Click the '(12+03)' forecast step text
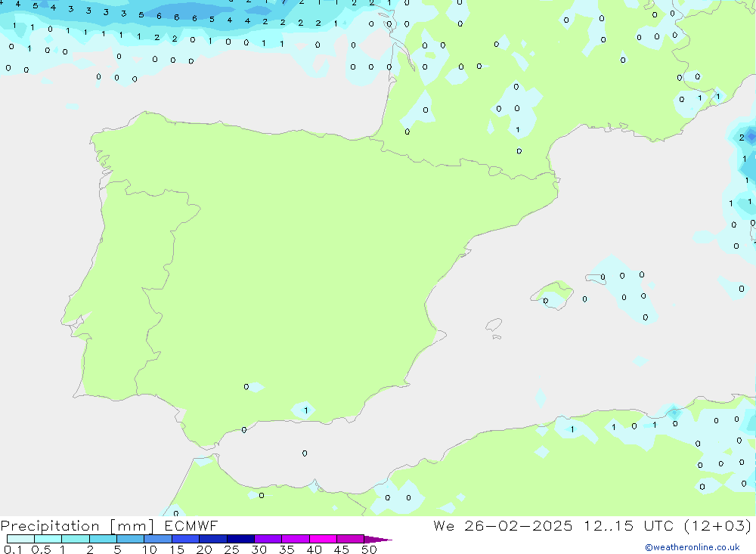 [718, 525]
